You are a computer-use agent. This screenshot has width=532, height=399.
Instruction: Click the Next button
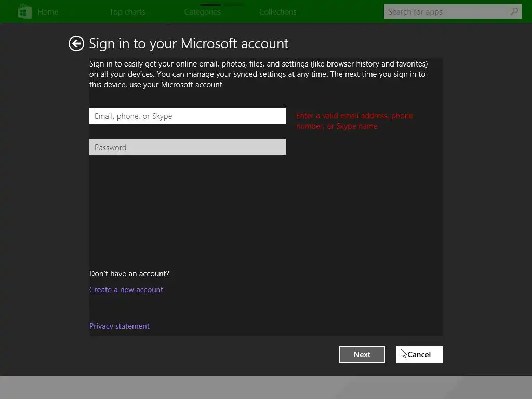362,354
